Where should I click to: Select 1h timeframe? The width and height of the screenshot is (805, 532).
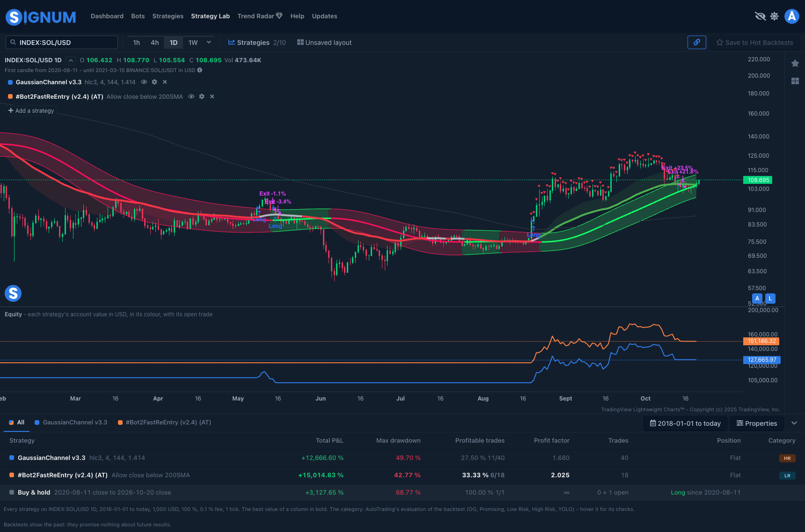click(x=137, y=43)
